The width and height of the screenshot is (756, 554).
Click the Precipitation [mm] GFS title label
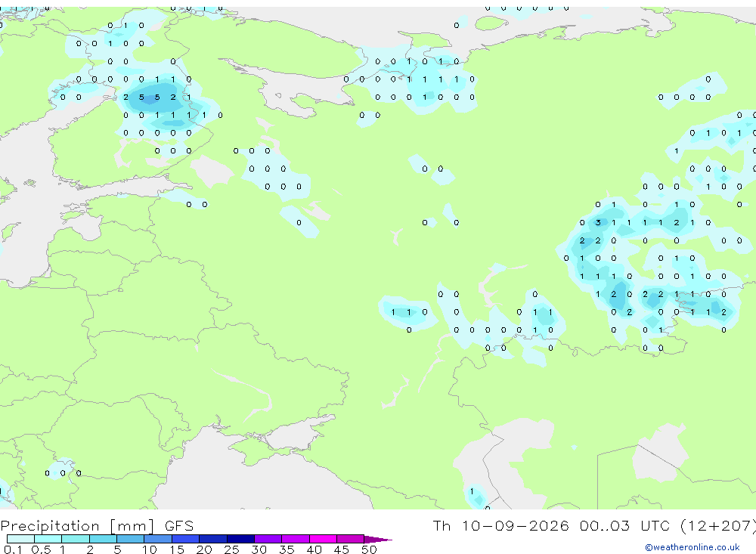(97, 526)
